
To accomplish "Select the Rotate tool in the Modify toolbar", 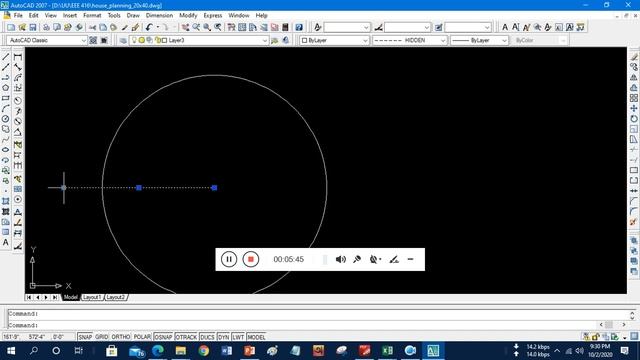I will pyautogui.click(x=633, y=119).
